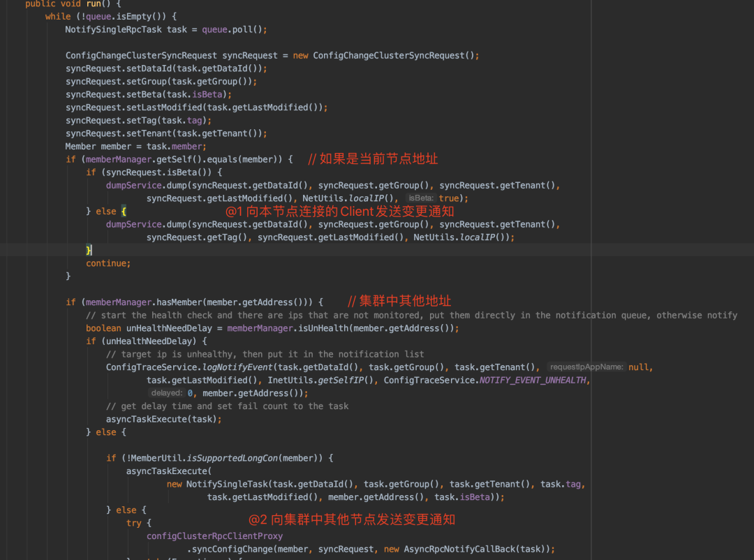The image size is (754, 560).
Task: Click 'public void run()' method signature
Action: [68, 3]
